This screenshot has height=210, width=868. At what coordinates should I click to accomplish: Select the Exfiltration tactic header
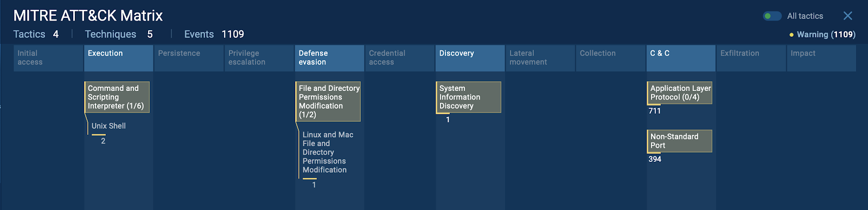pyautogui.click(x=751, y=58)
